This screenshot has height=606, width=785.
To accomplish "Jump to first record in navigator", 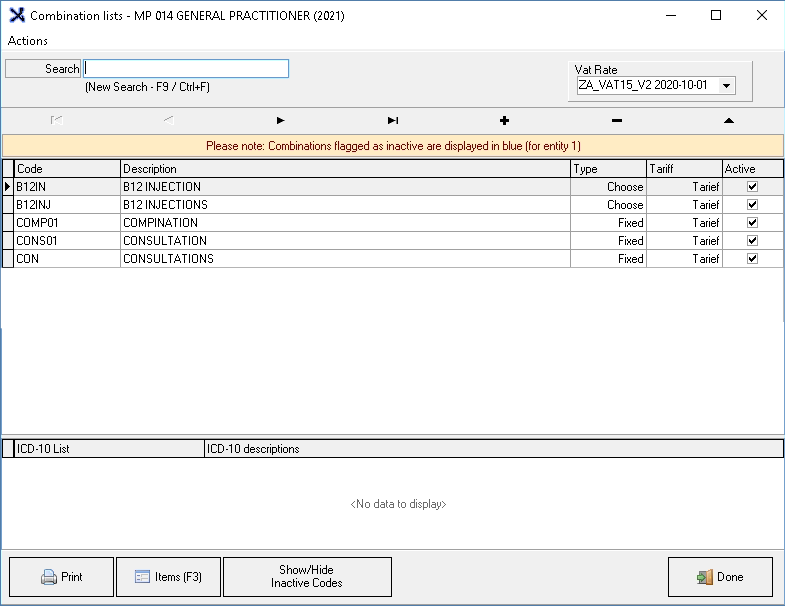I will point(57,121).
